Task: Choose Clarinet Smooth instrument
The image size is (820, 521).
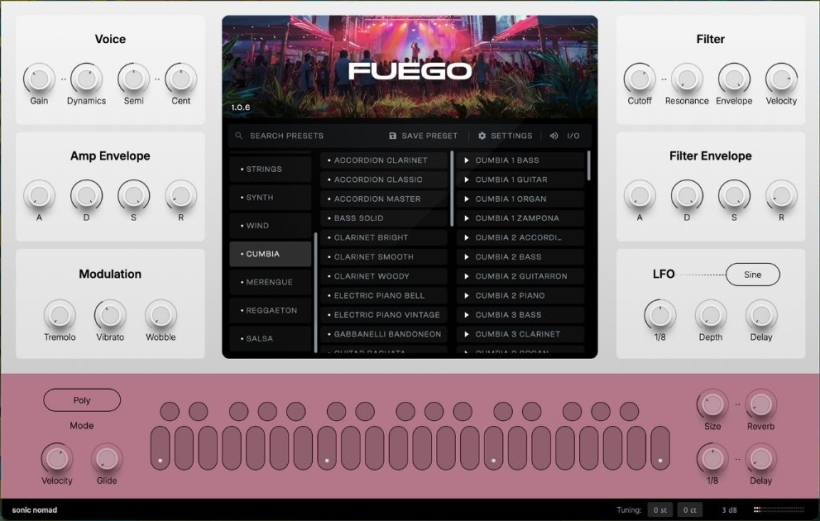Action: [x=384, y=257]
